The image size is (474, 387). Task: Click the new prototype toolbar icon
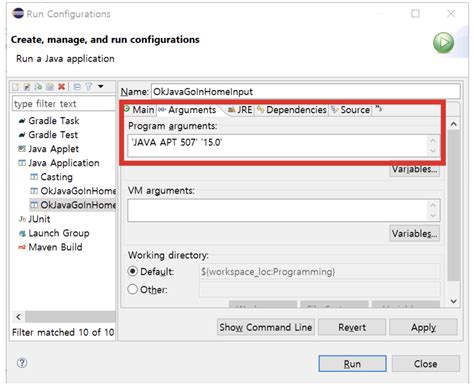27,87
